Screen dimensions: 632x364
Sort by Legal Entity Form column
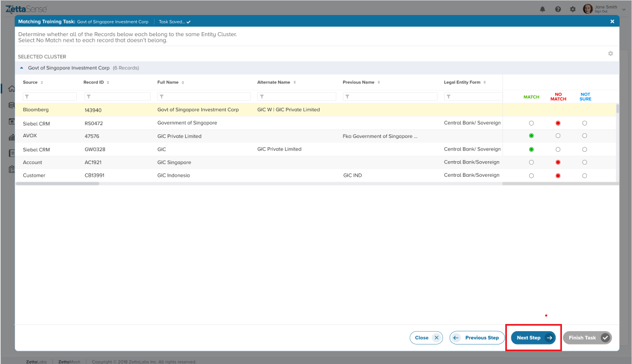(x=485, y=82)
